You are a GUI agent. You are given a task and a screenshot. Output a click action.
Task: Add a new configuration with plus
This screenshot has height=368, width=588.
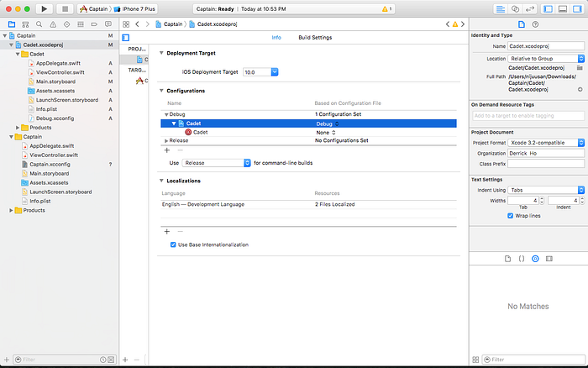pos(167,150)
